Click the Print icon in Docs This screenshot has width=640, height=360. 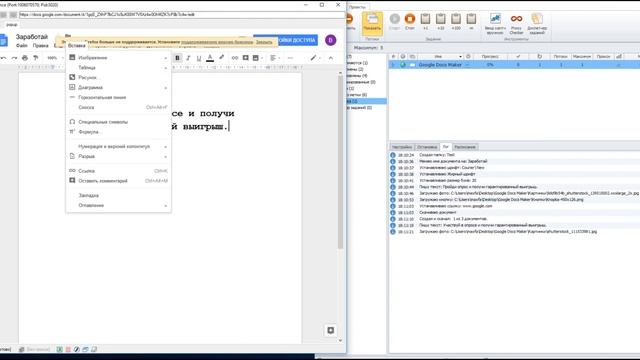[x=25, y=58]
